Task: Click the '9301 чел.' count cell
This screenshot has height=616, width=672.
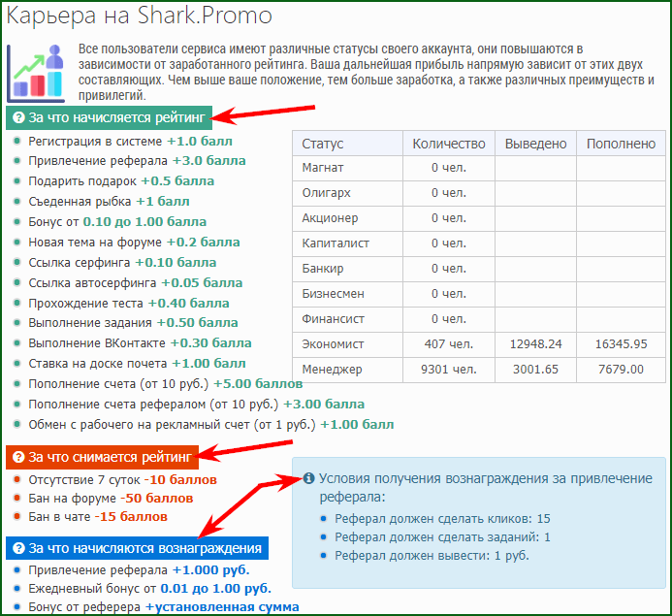Action: coord(449,370)
